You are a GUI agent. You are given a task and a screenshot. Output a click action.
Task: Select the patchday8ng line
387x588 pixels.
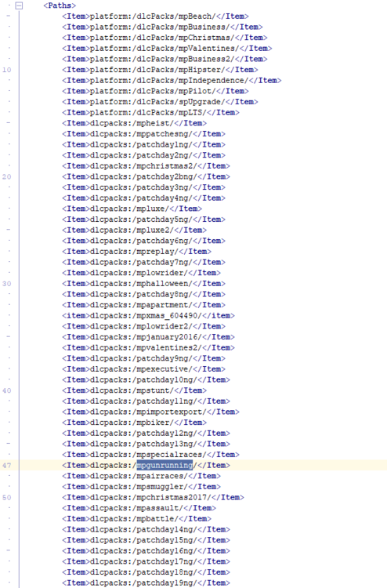pos(144,294)
